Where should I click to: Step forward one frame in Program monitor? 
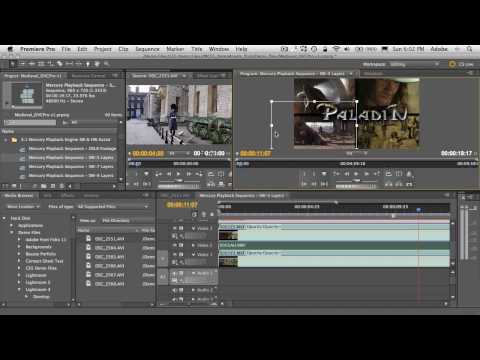[367, 174]
